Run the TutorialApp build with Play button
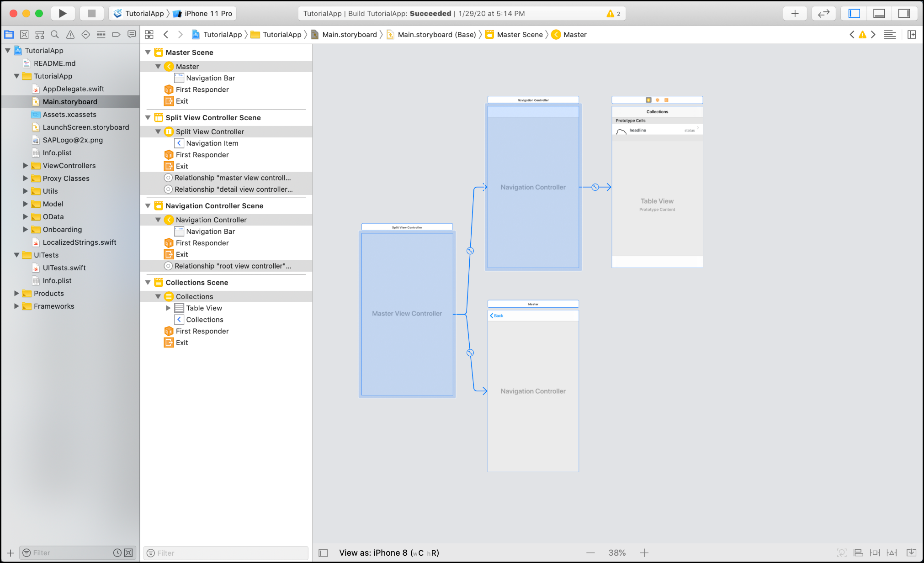 tap(63, 13)
